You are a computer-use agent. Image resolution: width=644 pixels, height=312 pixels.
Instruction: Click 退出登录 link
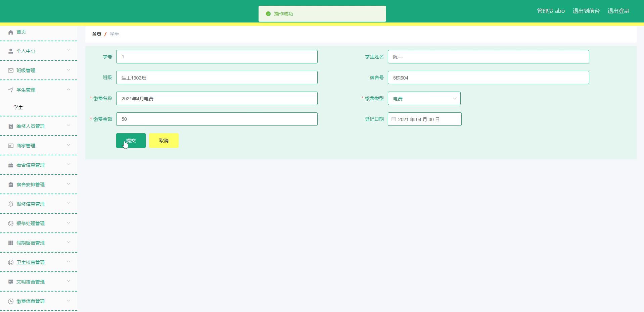click(x=618, y=11)
